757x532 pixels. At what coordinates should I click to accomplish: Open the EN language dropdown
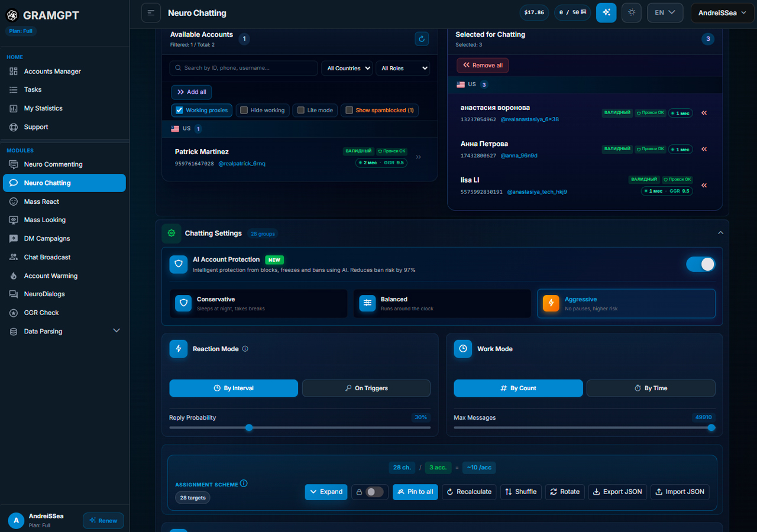[665, 12]
